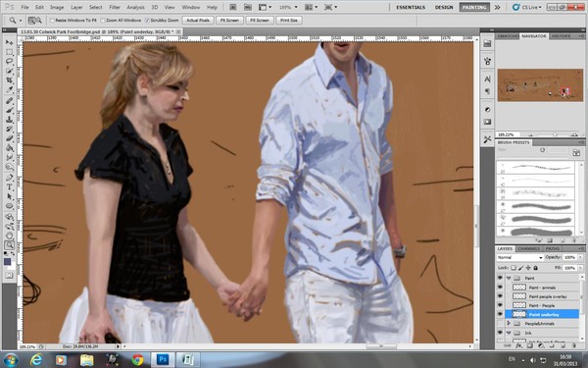This screenshot has width=588, height=368.
Task: Click the Fit Screen button
Action: coord(229,21)
